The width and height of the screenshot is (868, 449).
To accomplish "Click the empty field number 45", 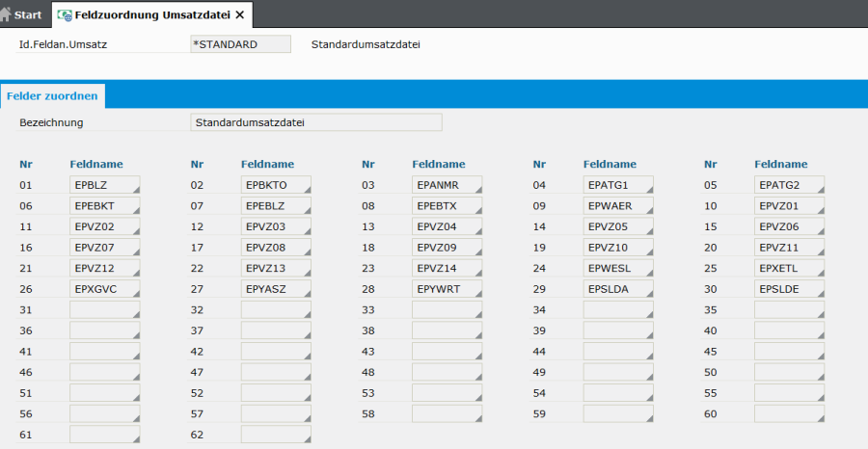I will pyautogui.click(x=789, y=352).
